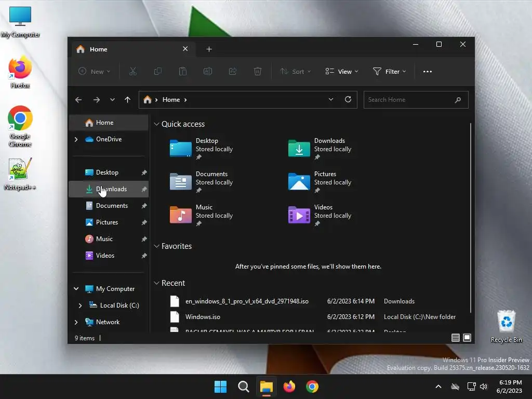Viewport: 532px width, 399px height.
Task: Select Music in navigation pane
Action: [109, 239]
